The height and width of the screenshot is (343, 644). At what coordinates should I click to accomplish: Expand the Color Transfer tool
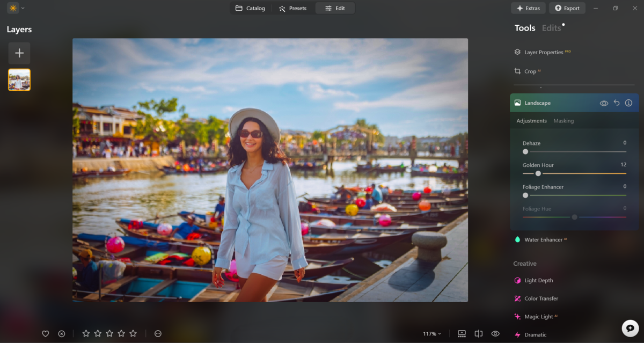click(541, 298)
